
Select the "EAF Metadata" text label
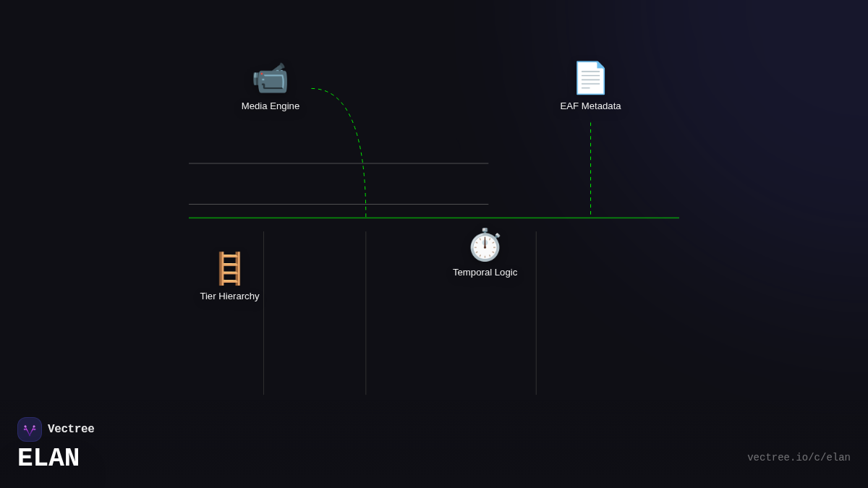[590, 106]
